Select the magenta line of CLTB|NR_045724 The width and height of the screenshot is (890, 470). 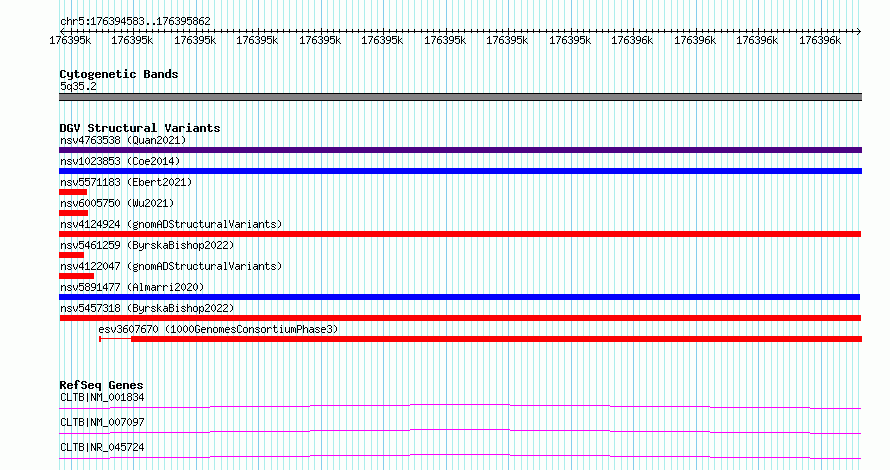(x=460, y=456)
